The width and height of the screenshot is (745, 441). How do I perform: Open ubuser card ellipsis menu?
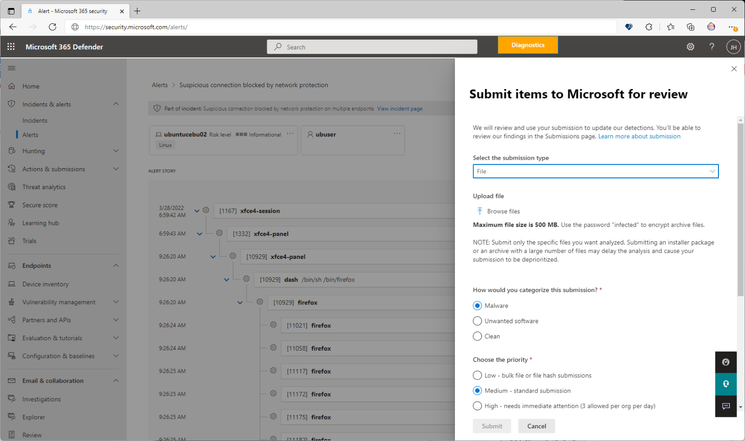pyautogui.click(x=397, y=134)
